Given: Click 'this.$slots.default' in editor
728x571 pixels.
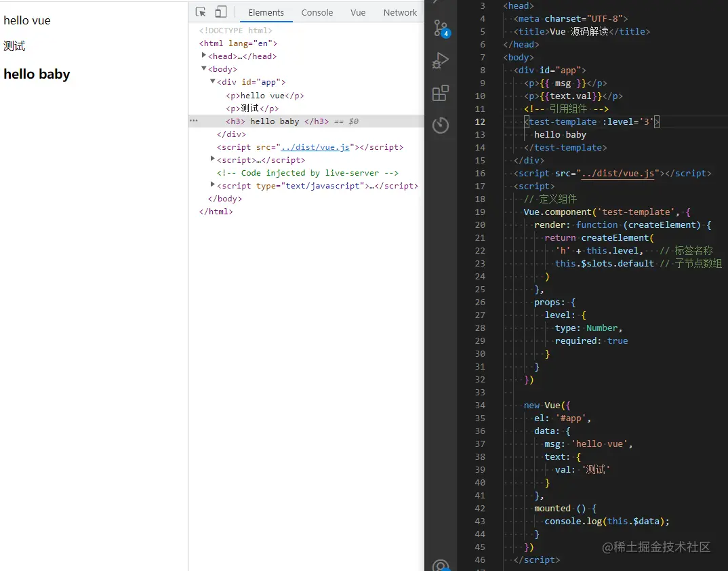Looking at the screenshot, I should [605, 263].
